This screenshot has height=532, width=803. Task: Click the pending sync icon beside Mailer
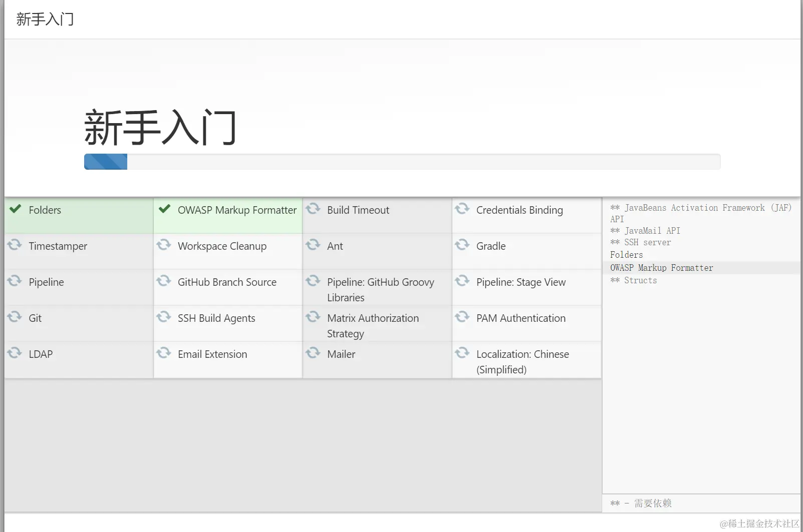(313, 352)
